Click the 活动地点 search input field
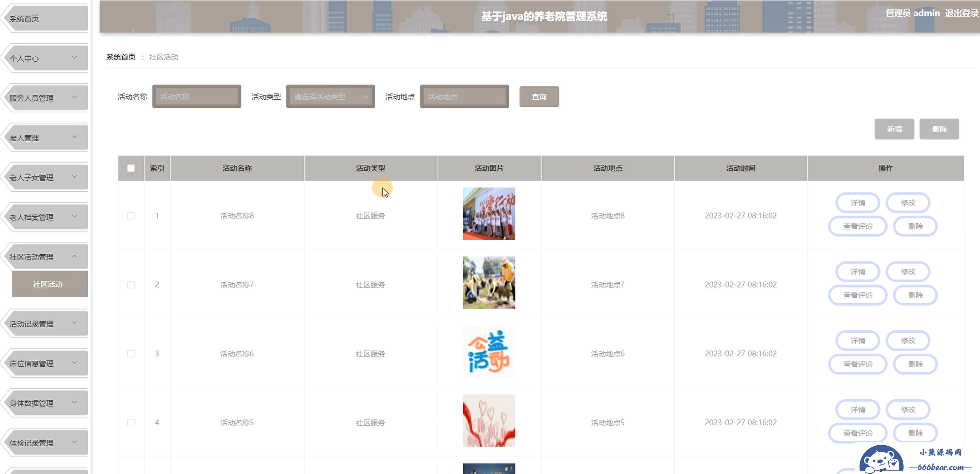The width and height of the screenshot is (980, 474). 464,97
